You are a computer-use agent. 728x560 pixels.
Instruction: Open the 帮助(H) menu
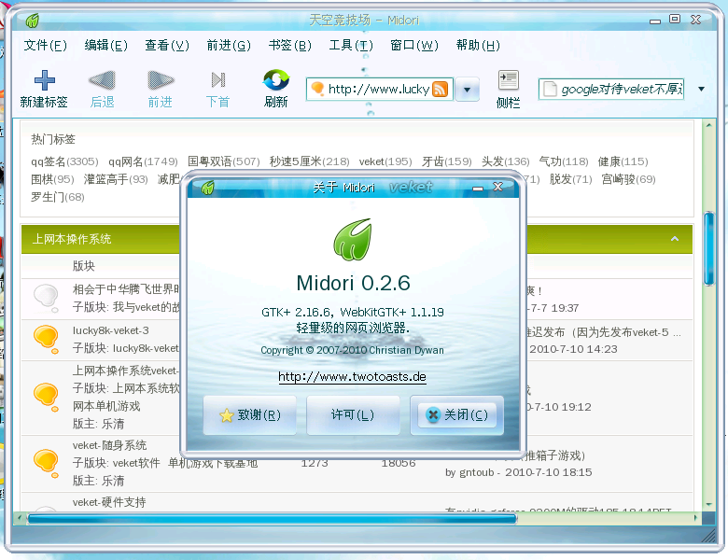[478, 45]
